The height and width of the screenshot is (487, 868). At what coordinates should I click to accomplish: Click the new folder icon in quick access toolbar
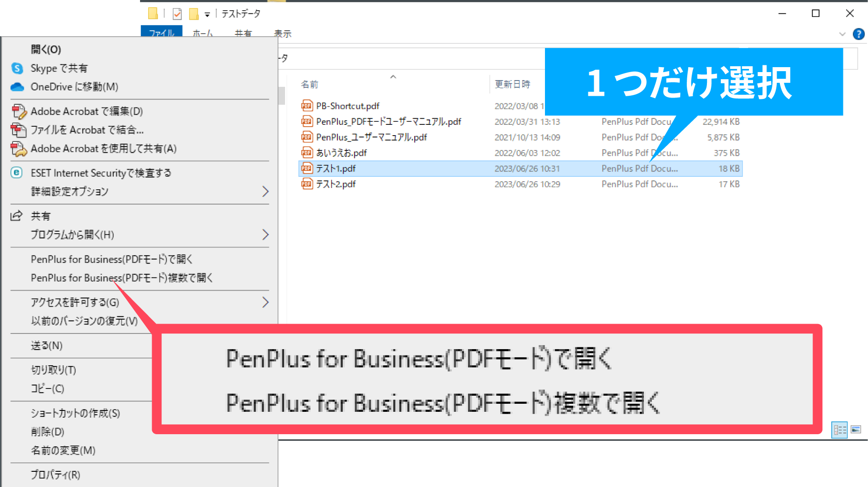coord(194,14)
